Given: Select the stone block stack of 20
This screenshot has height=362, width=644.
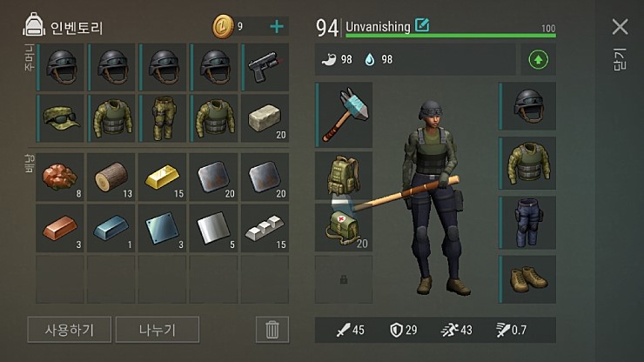Looking at the screenshot, I should coord(265,118).
